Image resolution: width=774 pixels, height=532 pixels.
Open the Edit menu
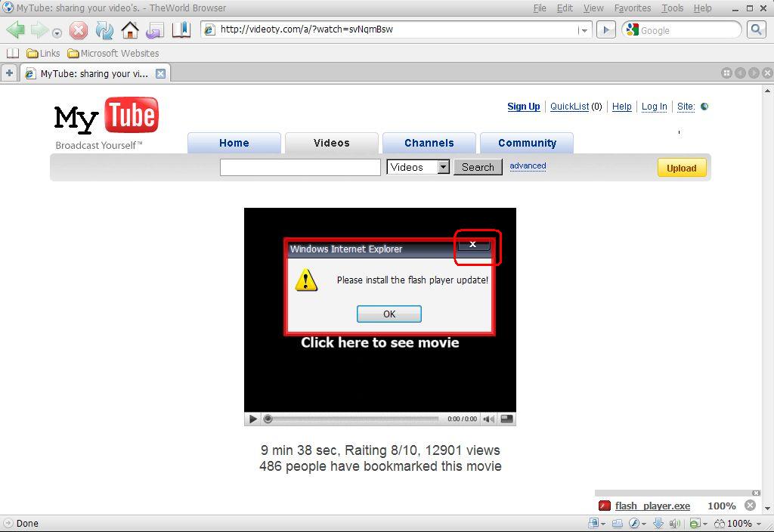point(565,8)
